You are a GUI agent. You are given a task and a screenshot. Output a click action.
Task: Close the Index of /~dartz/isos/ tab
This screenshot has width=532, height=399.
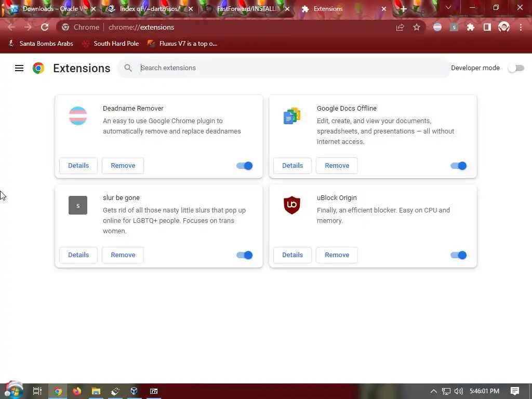coord(191,9)
